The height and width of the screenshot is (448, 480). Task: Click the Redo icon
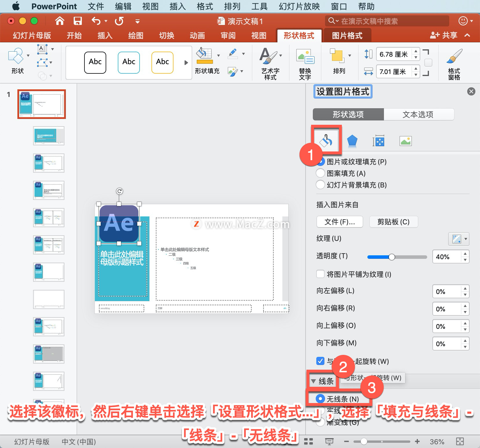[x=119, y=21]
